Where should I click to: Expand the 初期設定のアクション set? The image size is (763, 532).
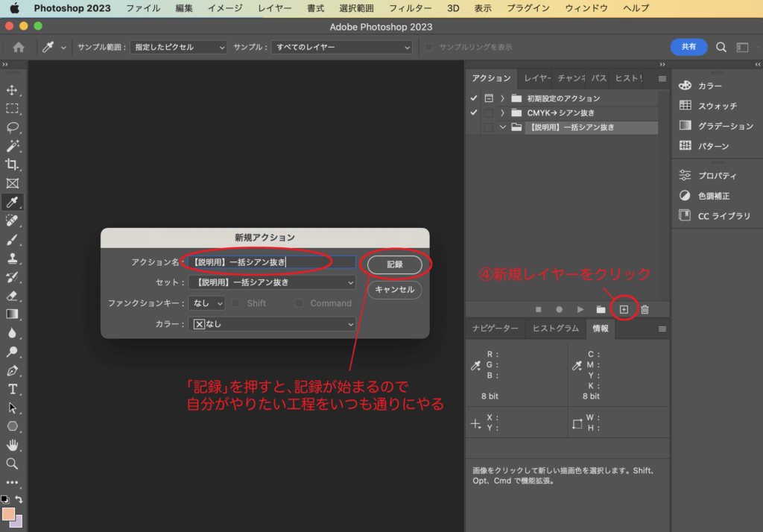[x=502, y=98]
